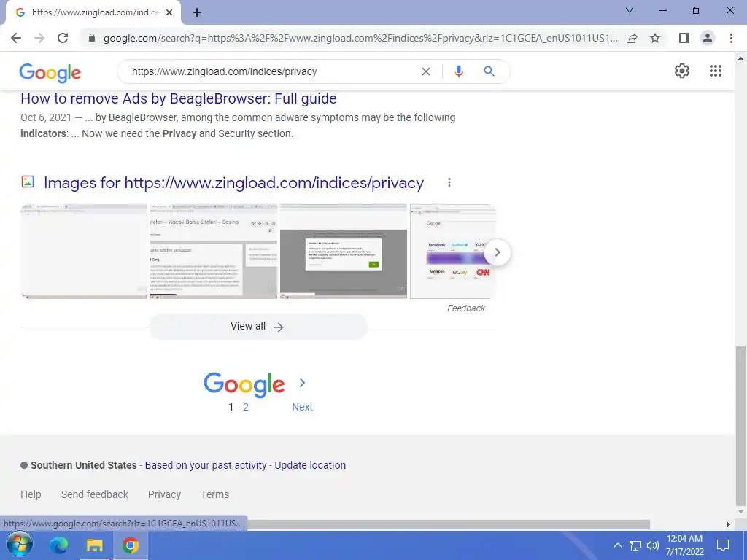This screenshot has width=747, height=560.
Task: Click the Google logo in header
Action: [x=50, y=73]
